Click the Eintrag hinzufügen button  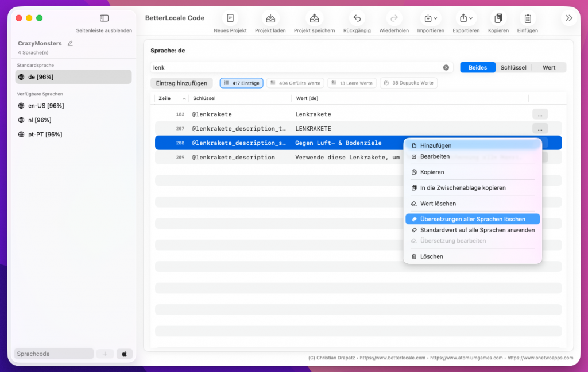[x=181, y=83]
